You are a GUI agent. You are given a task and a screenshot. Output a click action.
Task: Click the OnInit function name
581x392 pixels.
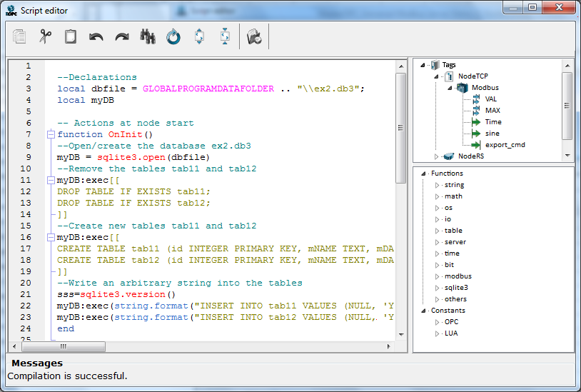(125, 134)
